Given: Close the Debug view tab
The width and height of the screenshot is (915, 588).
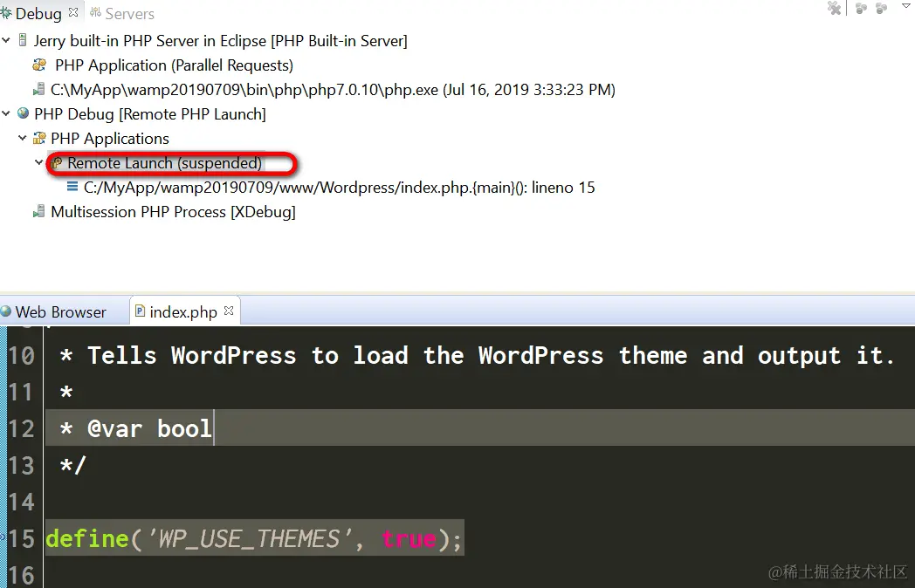Looking at the screenshot, I should point(73,12).
